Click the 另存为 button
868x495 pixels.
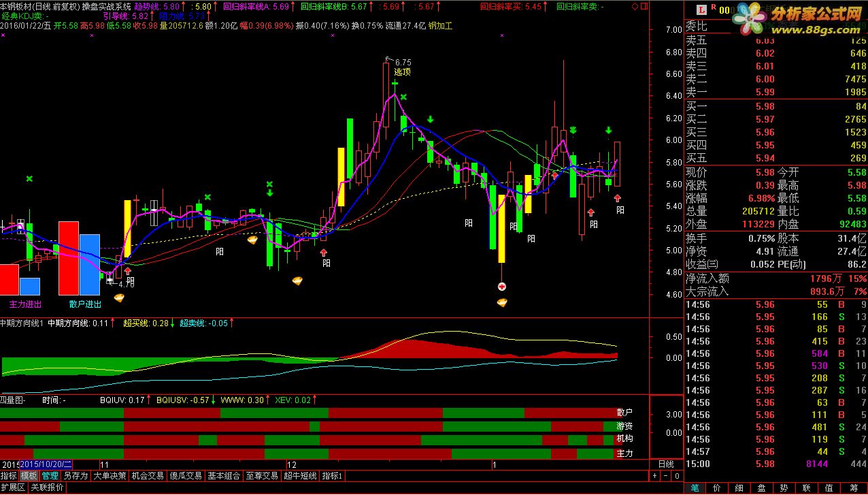76,476
